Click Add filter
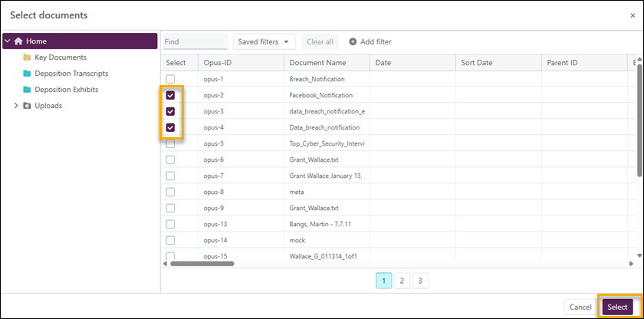Viewport: 644px width, 319px height. coord(370,41)
